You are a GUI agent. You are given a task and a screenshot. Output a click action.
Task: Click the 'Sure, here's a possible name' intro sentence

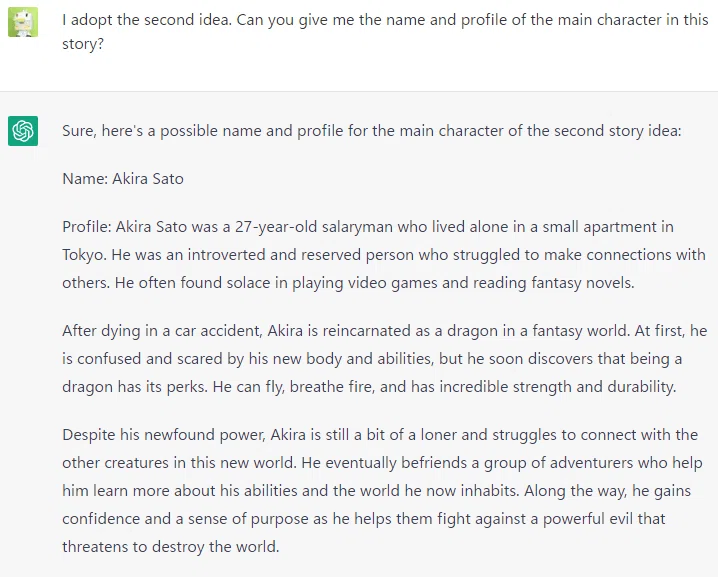point(372,131)
